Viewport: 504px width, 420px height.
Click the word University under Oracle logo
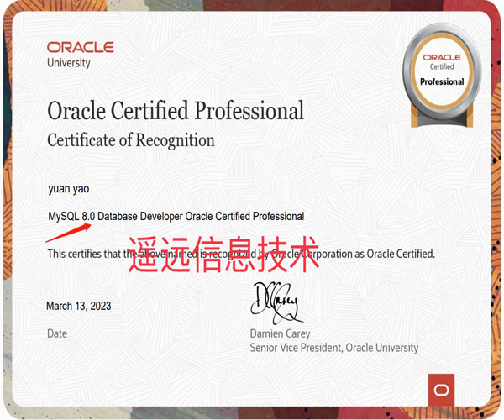coord(70,64)
